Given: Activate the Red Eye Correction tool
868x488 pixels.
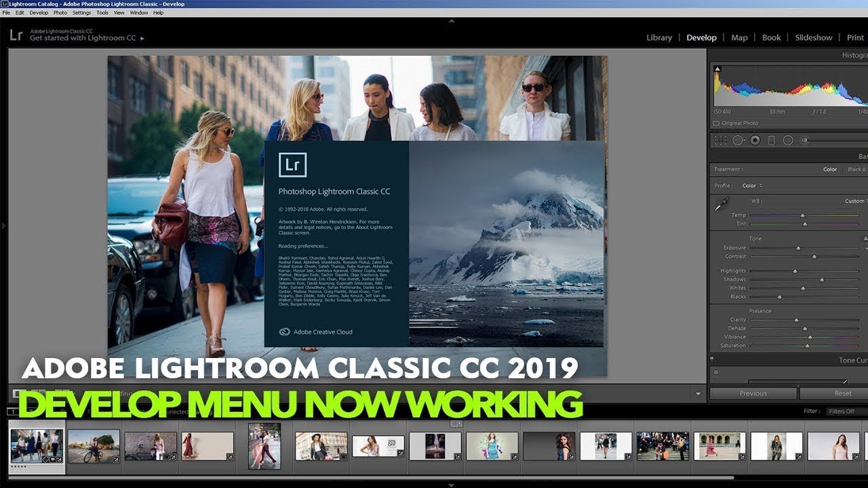Looking at the screenshot, I should click(755, 140).
